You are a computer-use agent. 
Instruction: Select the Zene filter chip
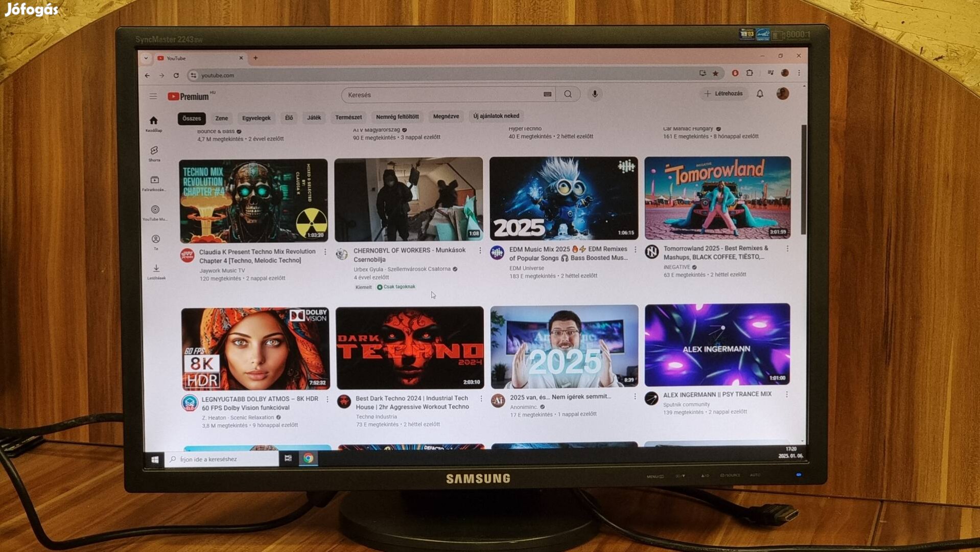pyautogui.click(x=221, y=118)
